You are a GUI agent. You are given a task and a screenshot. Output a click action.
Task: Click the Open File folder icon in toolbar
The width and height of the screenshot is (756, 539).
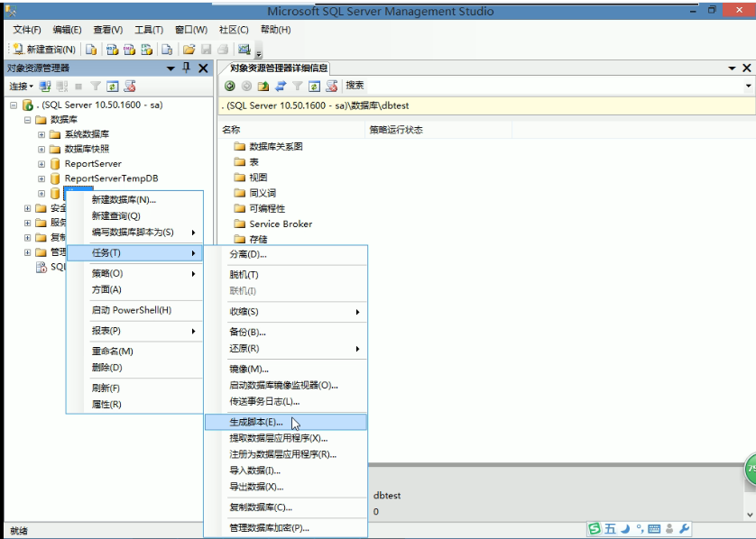point(189,50)
